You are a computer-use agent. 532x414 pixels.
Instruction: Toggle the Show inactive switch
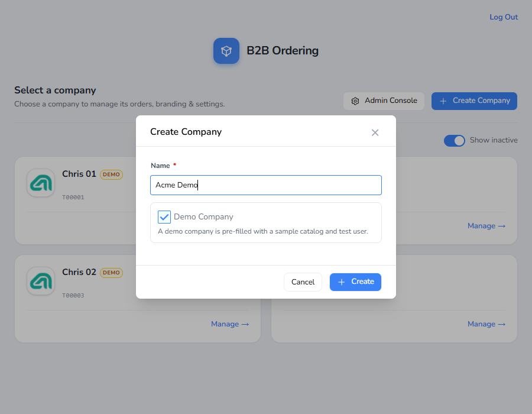[x=455, y=141]
